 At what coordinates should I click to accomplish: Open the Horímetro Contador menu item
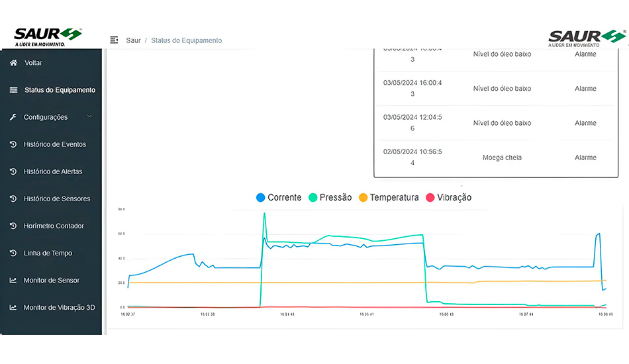(x=54, y=226)
